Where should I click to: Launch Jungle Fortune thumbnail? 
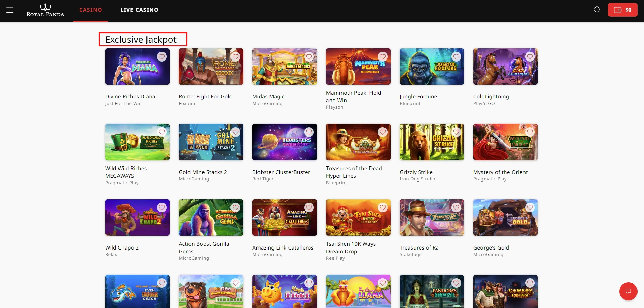pyautogui.click(x=432, y=66)
